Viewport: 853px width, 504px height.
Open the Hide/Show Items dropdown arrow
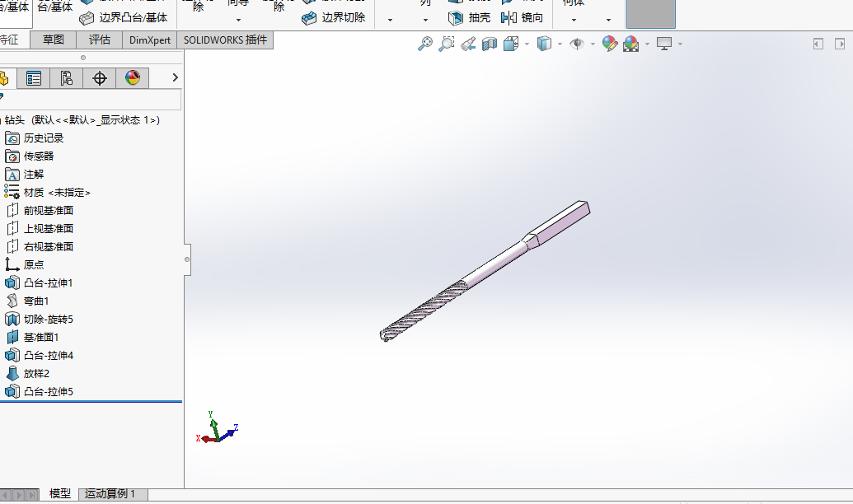[x=593, y=44]
